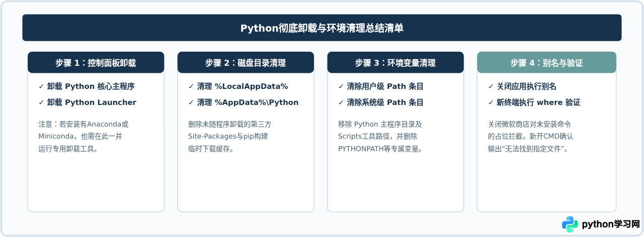Screen dimensions: 644x237
Task: Click '清除用户级 Path 条目' checklist item
Action: tap(381, 86)
